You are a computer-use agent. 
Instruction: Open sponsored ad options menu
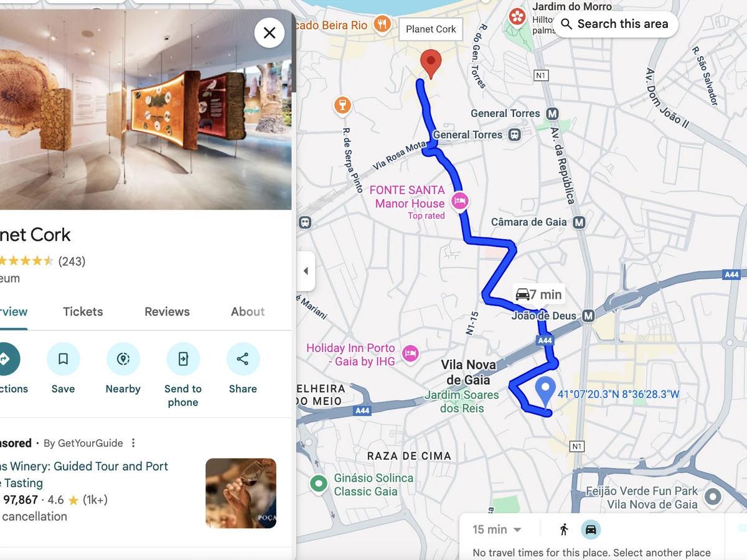(133, 443)
